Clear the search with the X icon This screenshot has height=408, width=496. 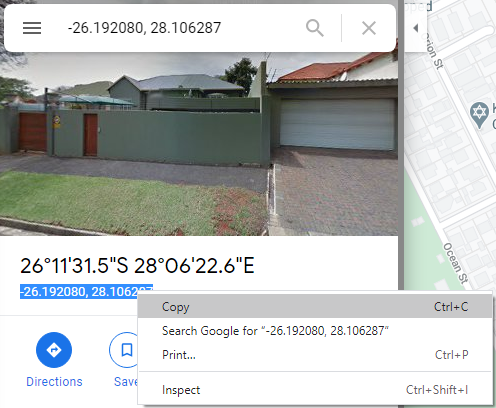click(x=369, y=28)
